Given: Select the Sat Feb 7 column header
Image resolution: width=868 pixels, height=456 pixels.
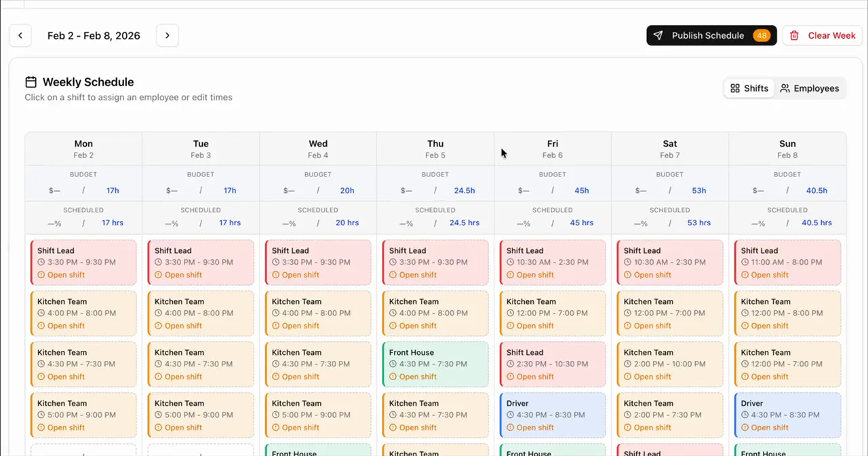Looking at the screenshot, I should coord(670,149).
